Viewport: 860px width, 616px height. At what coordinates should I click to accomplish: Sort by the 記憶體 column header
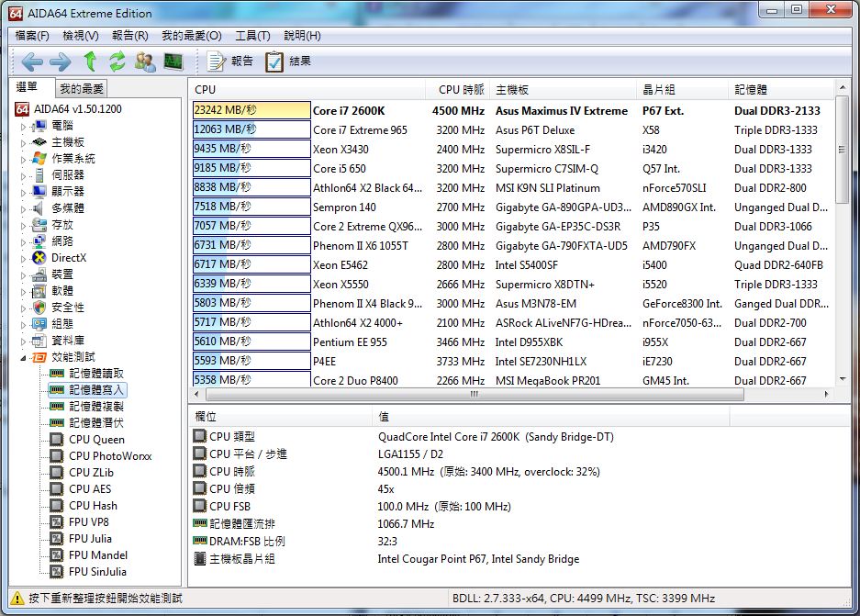point(780,89)
